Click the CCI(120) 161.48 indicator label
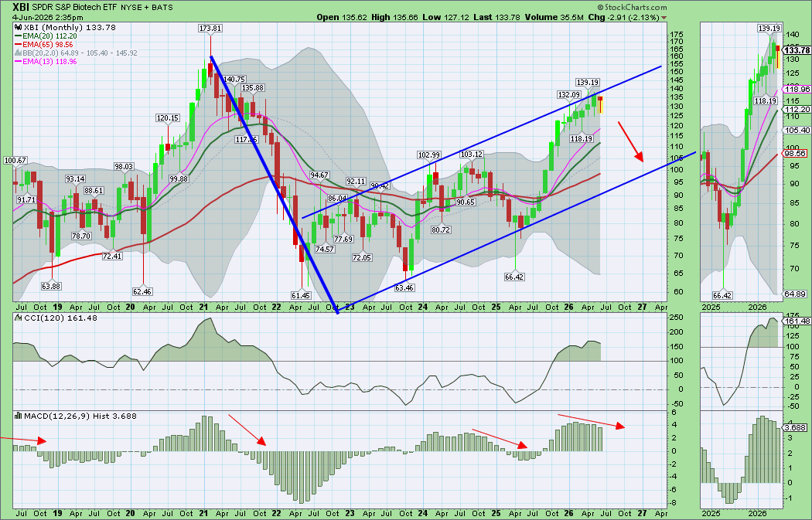Screen dimensions: 812x520 (x=60, y=318)
